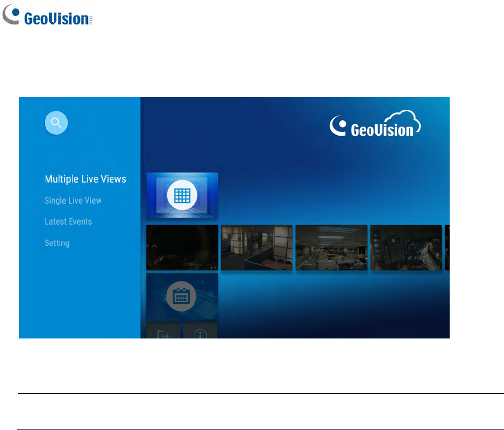
Task: Select Multiple Live Views menu item
Action: pyautogui.click(x=85, y=179)
